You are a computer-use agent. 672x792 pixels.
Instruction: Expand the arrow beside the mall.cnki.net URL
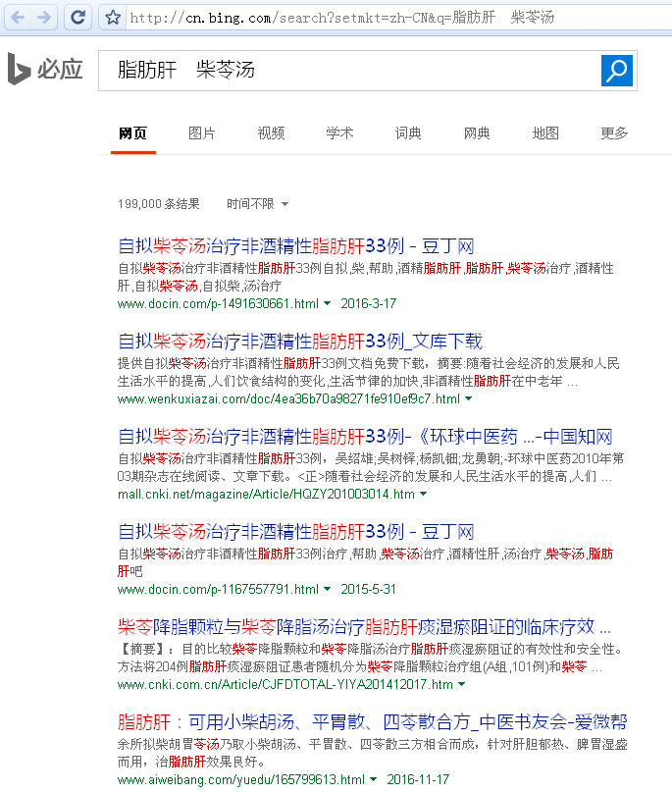point(424,494)
